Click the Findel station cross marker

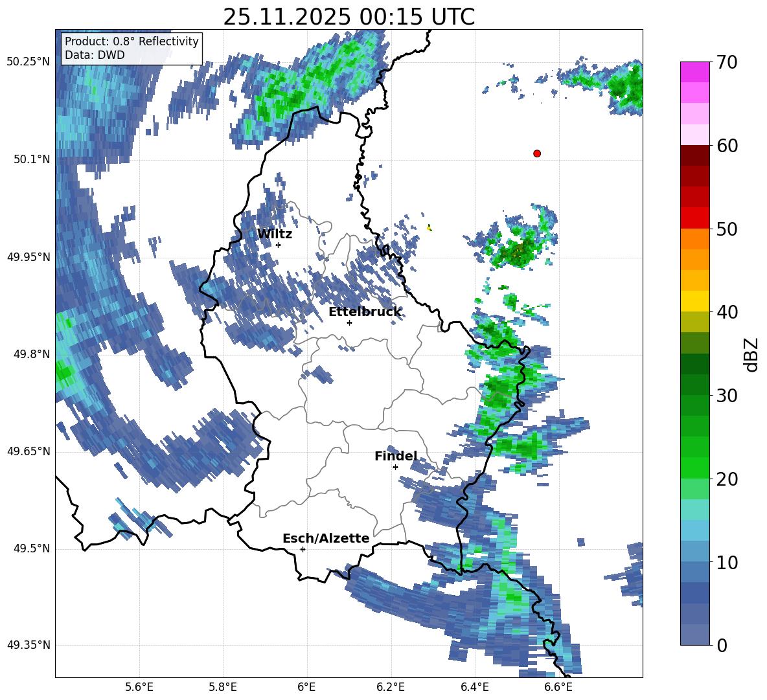tap(395, 467)
